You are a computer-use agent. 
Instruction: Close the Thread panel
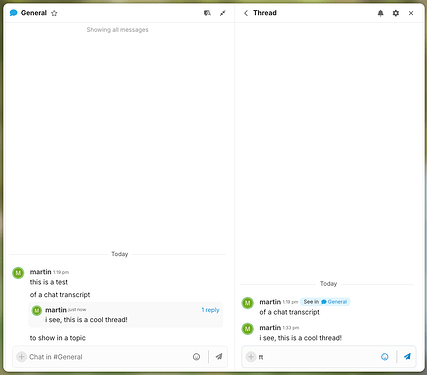click(x=411, y=13)
